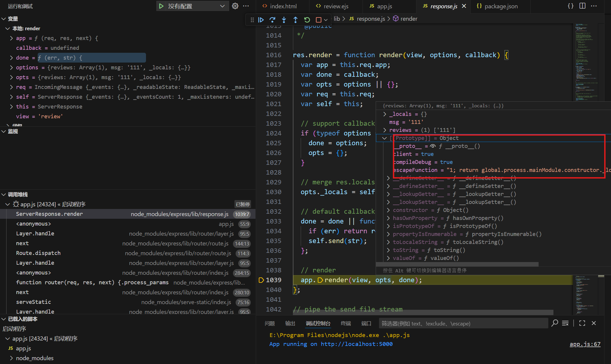This screenshot has height=364, width=611.
Task: Collapse the [[Prototype]] node in the hover
Action: [x=385, y=138]
